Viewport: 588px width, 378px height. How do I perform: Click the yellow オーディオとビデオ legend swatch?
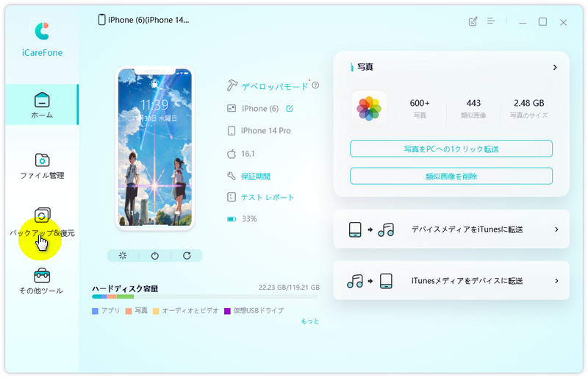[x=156, y=311]
